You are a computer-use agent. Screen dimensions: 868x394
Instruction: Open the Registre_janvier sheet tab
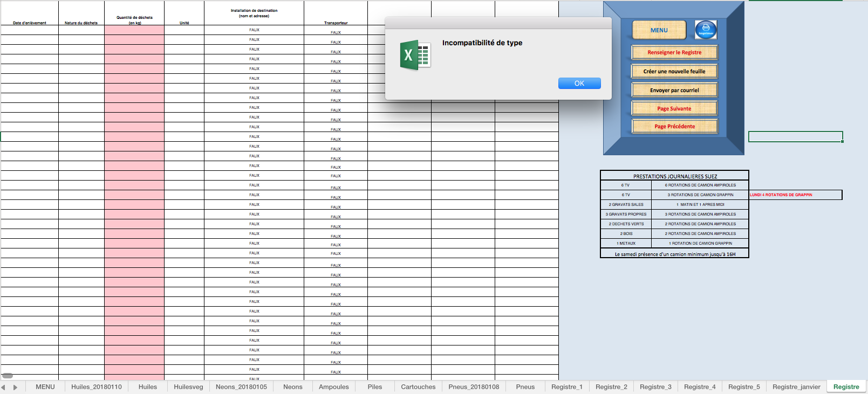click(x=796, y=387)
